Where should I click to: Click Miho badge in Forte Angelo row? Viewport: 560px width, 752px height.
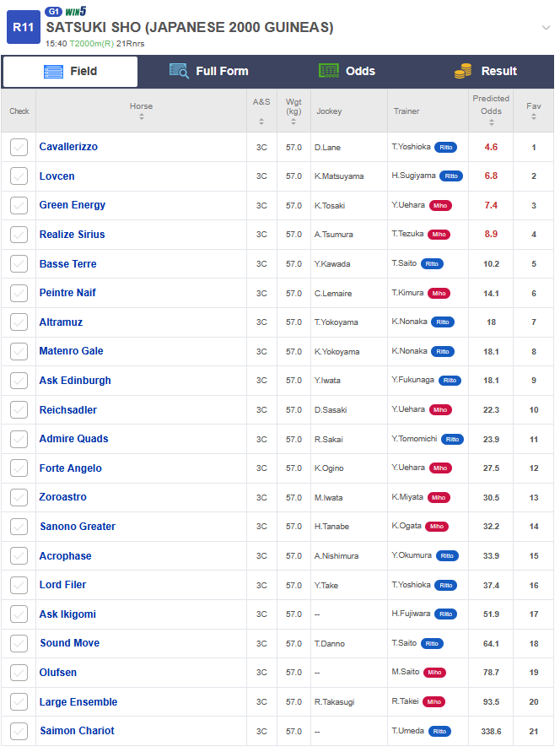click(440, 468)
